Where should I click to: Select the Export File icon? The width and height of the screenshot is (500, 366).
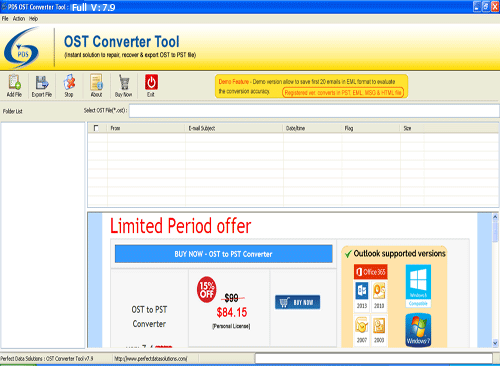42,82
